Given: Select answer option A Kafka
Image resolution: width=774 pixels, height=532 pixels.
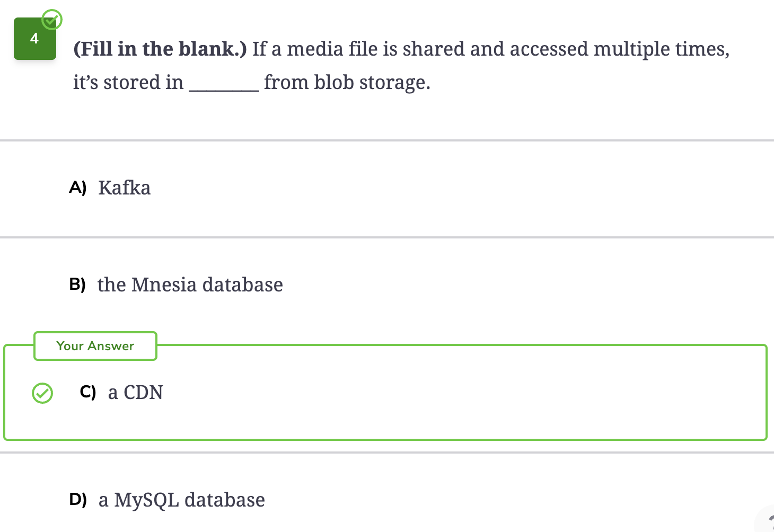Looking at the screenshot, I should (x=387, y=189).
